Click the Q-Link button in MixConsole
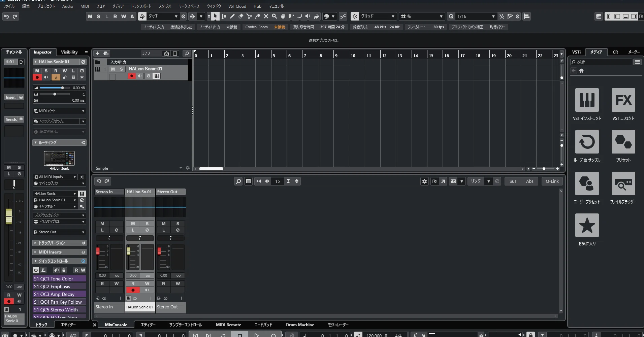The height and width of the screenshot is (337, 644). coord(552,181)
